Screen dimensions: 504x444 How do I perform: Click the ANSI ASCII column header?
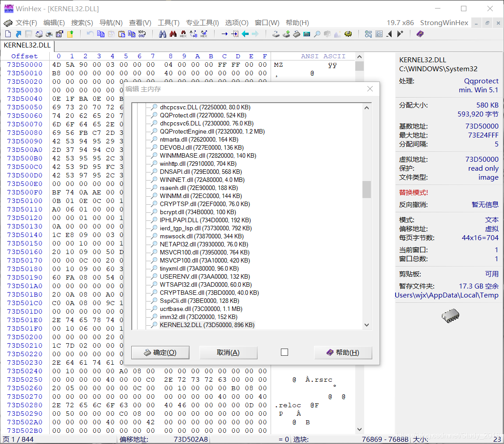tap(323, 56)
